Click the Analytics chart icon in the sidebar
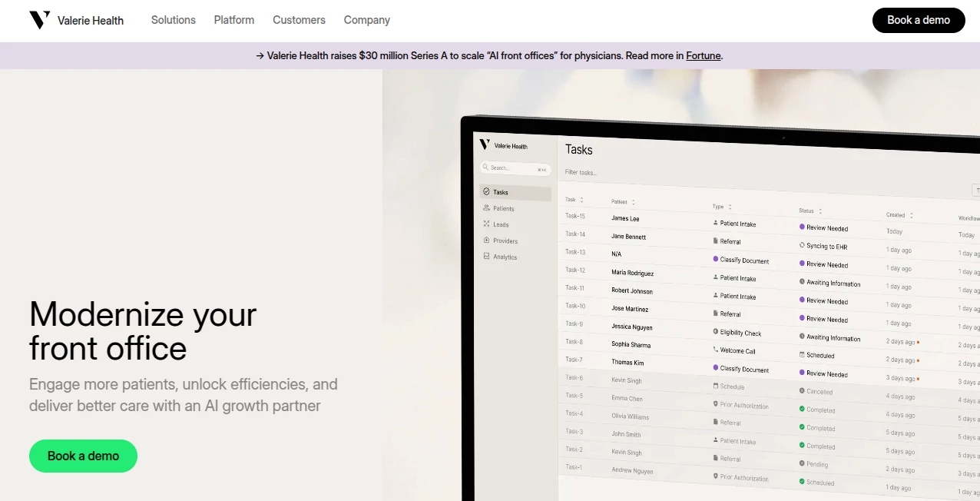The width and height of the screenshot is (980, 501). tap(486, 257)
